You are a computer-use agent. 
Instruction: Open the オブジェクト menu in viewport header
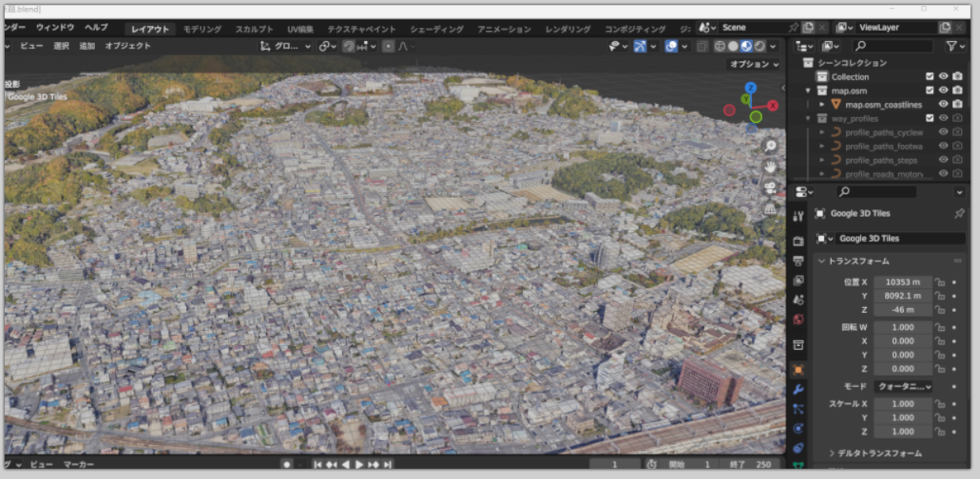tap(128, 46)
